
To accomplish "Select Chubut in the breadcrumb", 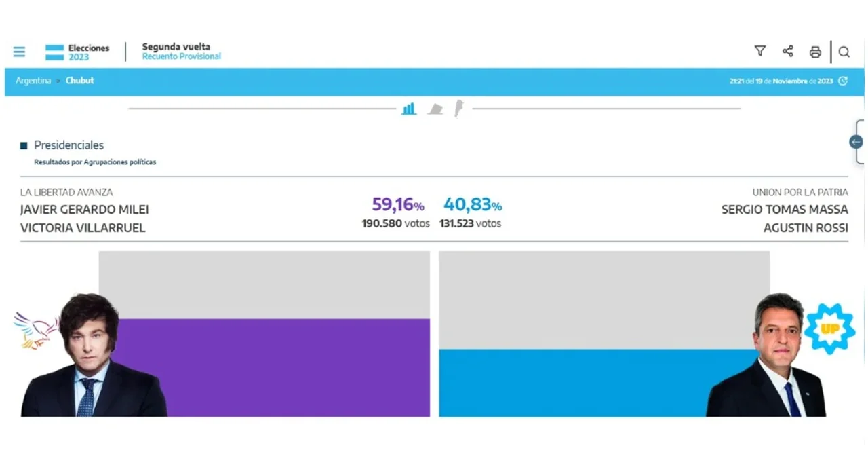I will click(80, 81).
